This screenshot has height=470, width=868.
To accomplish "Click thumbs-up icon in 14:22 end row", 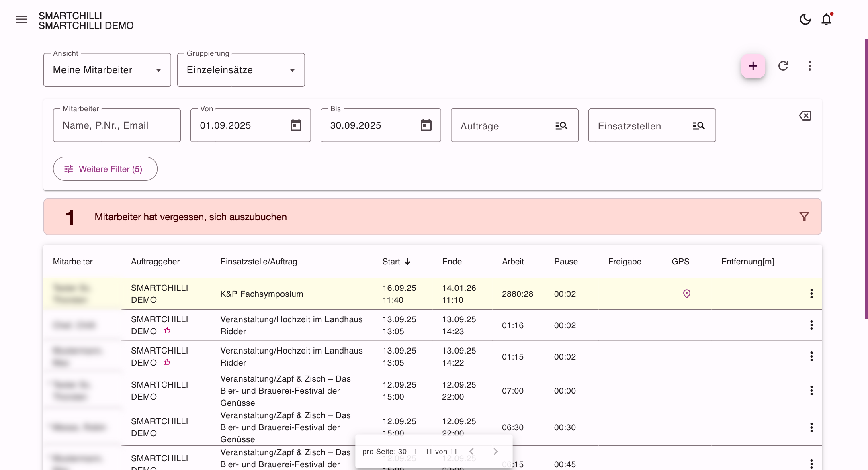I will tap(167, 362).
